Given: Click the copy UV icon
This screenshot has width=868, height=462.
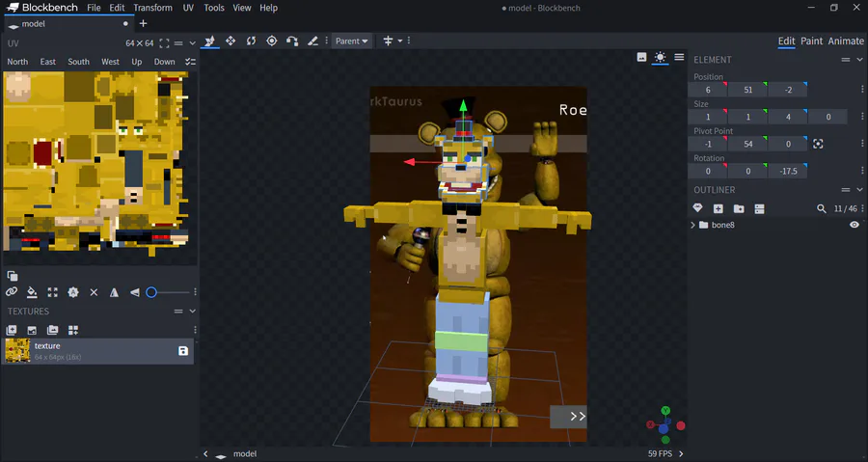Looking at the screenshot, I should [x=13, y=276].
